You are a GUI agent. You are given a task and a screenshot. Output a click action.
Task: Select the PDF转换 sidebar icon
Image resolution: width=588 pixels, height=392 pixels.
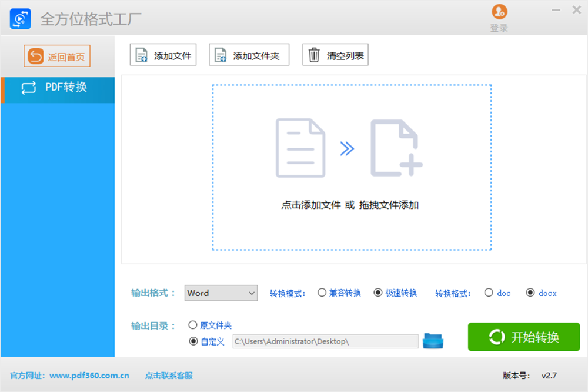29,90
